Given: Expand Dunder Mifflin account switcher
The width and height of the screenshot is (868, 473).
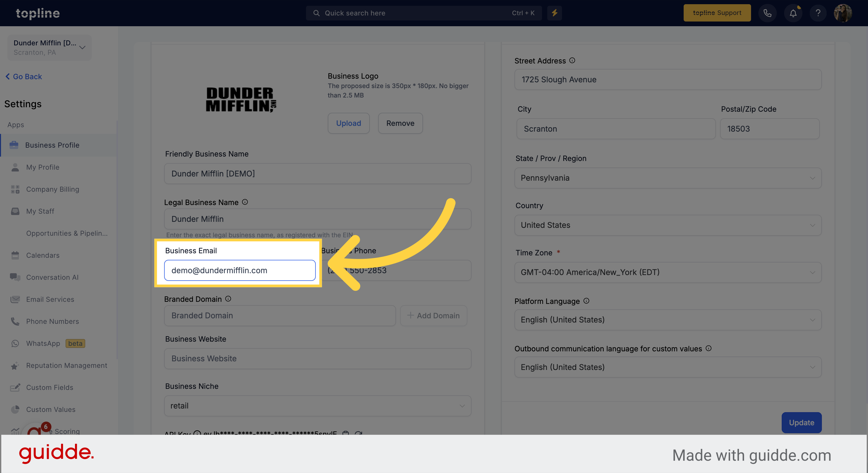Looking at the screenshot, I should pos(50,47).
